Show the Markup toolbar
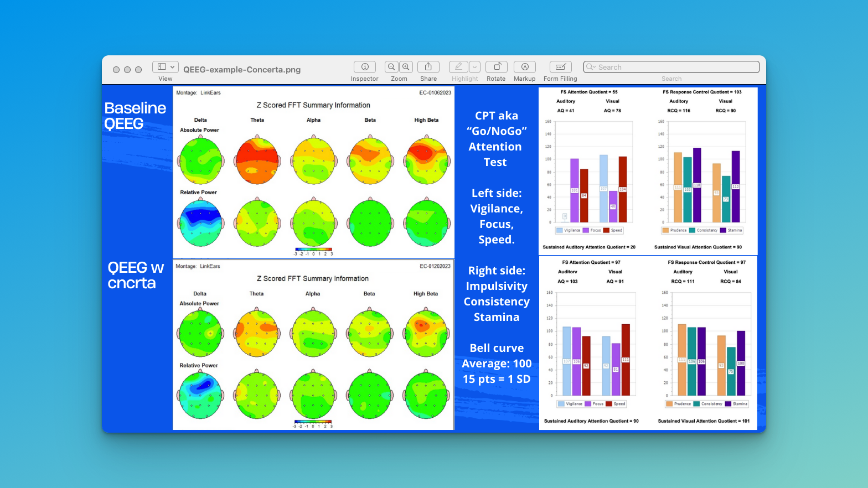Viewport: 868px width, 488px height. click(524, 67)
